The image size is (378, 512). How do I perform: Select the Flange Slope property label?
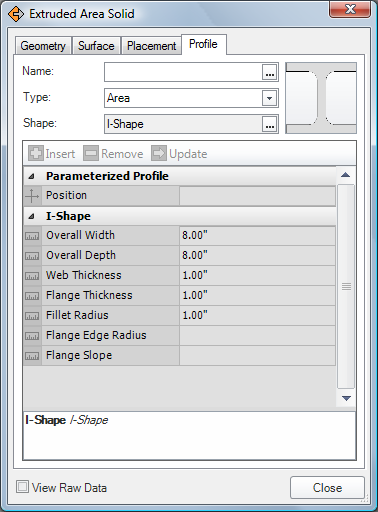79,355
